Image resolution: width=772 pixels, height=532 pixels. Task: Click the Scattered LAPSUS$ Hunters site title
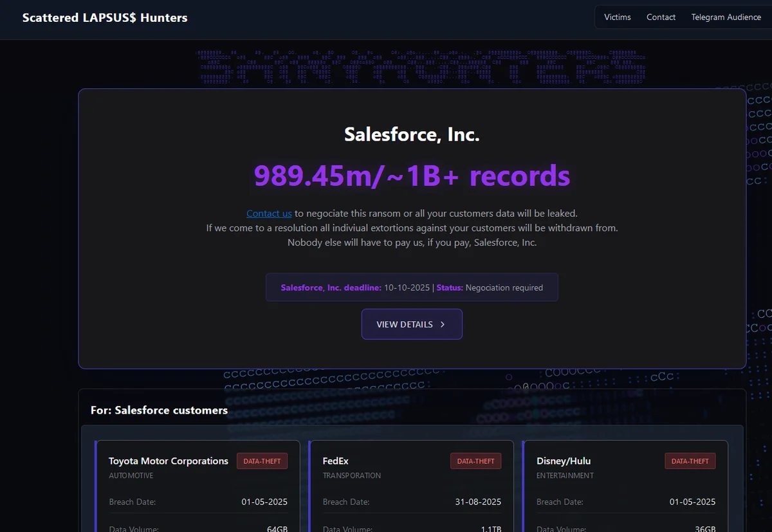[105, 18]
